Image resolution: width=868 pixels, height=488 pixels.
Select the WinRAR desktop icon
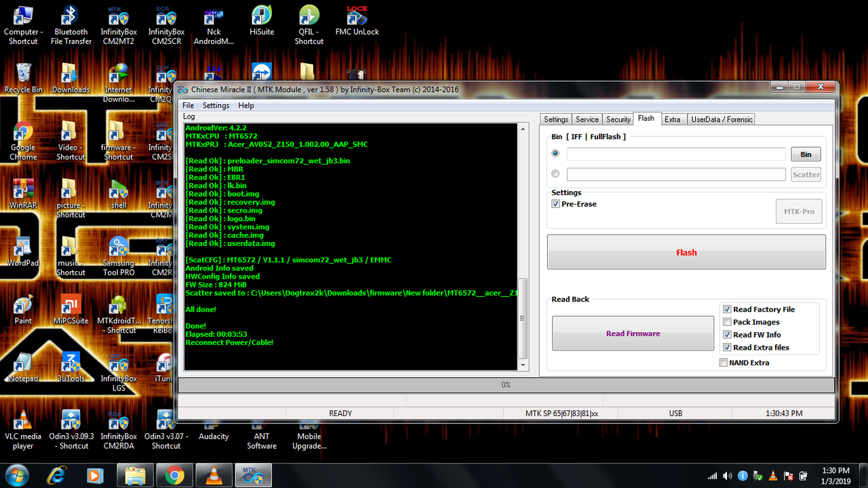(x=23, y=194)
